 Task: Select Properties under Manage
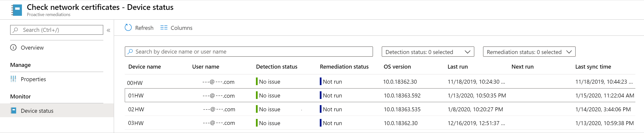tap(33, 79)
